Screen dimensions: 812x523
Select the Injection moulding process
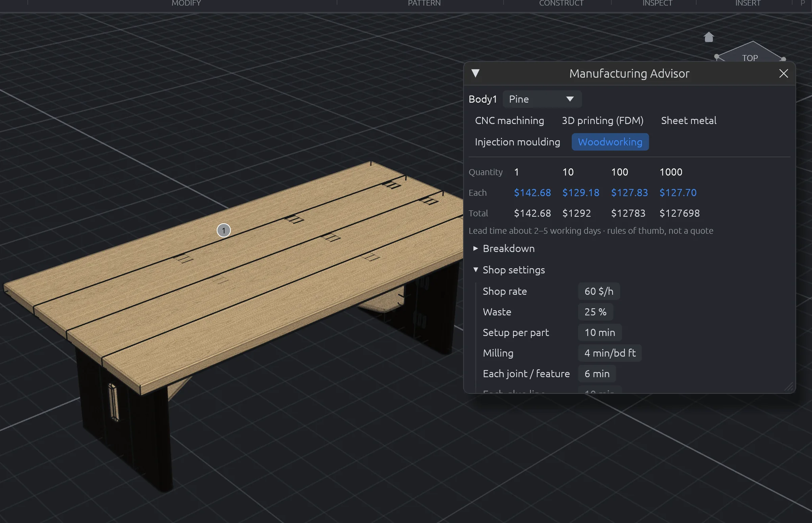point(517,142)
